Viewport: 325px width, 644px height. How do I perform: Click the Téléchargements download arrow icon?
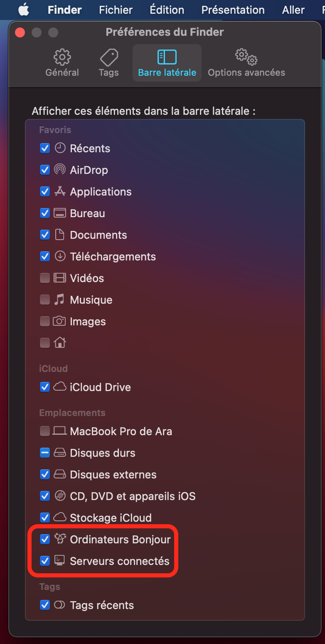pos(60,256)
